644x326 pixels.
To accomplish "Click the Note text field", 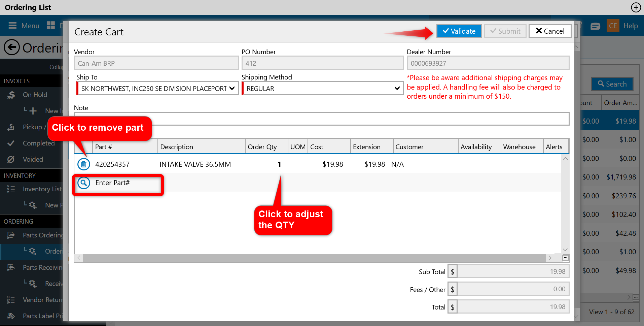I will (x=322, y=119).
